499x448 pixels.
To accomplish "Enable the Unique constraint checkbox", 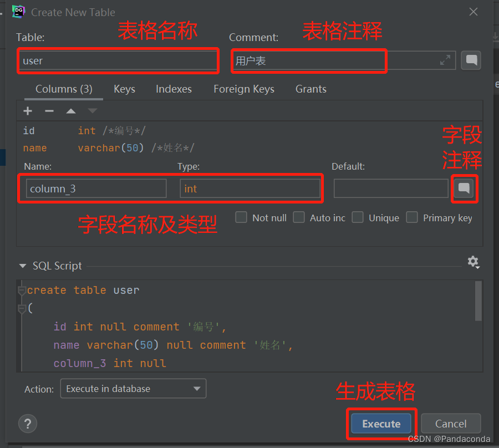I will pyautogui.click(x=358, y=217).
